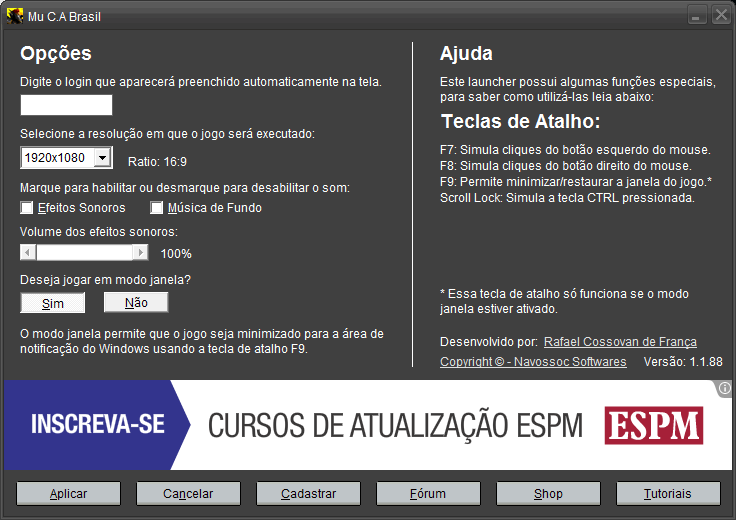This screenshot has width=736, height=520.
Task: Close the launcher window
Action: click(x=720, y=16)
